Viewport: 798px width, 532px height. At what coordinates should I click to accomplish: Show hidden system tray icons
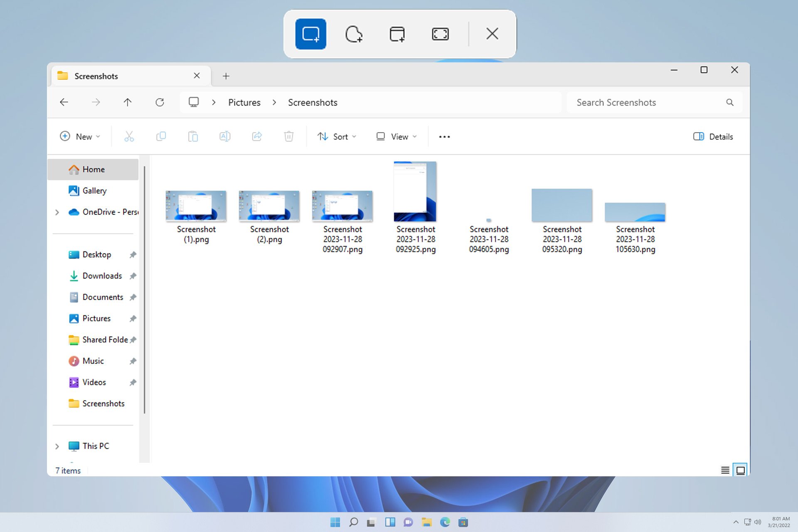pyautogui.click(x=736, y=522)
